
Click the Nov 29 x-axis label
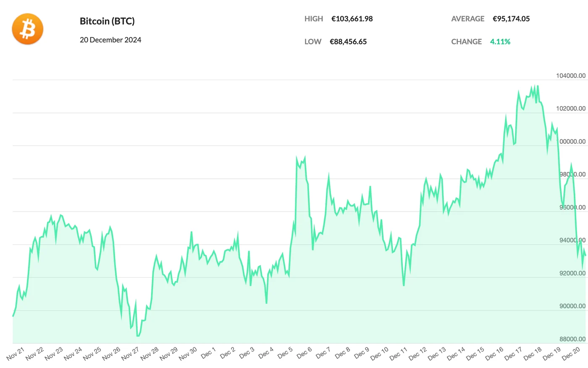169,354
